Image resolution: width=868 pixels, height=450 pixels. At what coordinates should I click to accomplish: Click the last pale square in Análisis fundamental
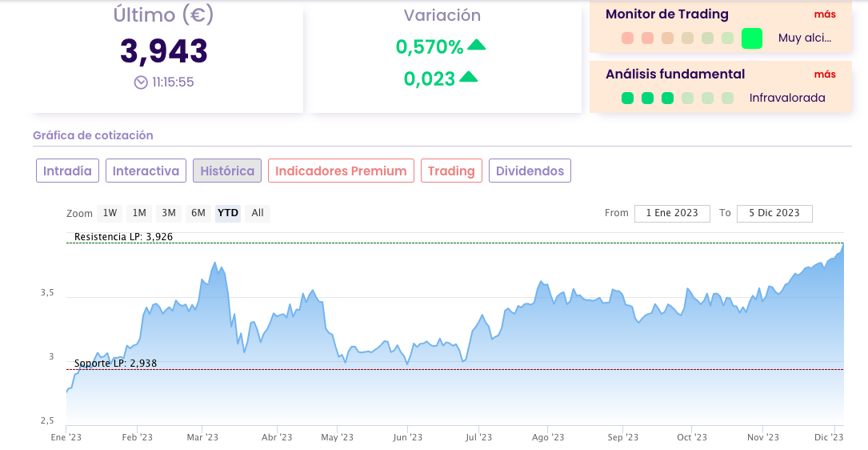[x=727, y=98]
